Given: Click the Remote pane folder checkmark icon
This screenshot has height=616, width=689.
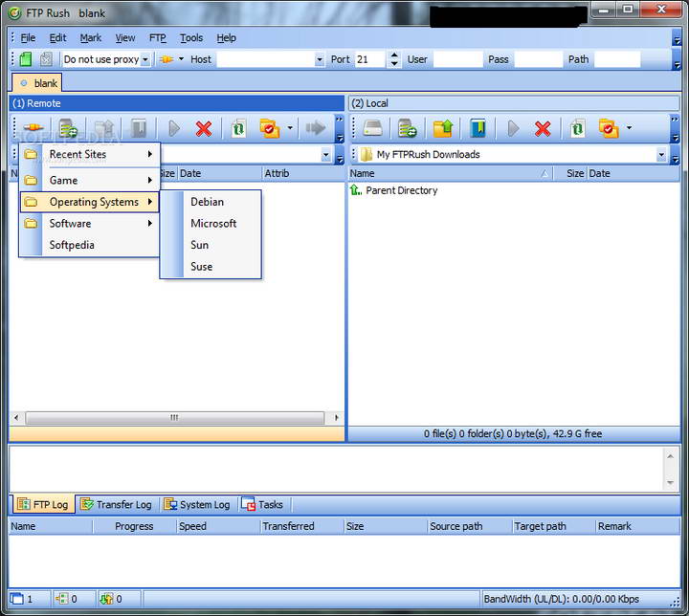Looking at the screenshot, I should coord(270,128).
